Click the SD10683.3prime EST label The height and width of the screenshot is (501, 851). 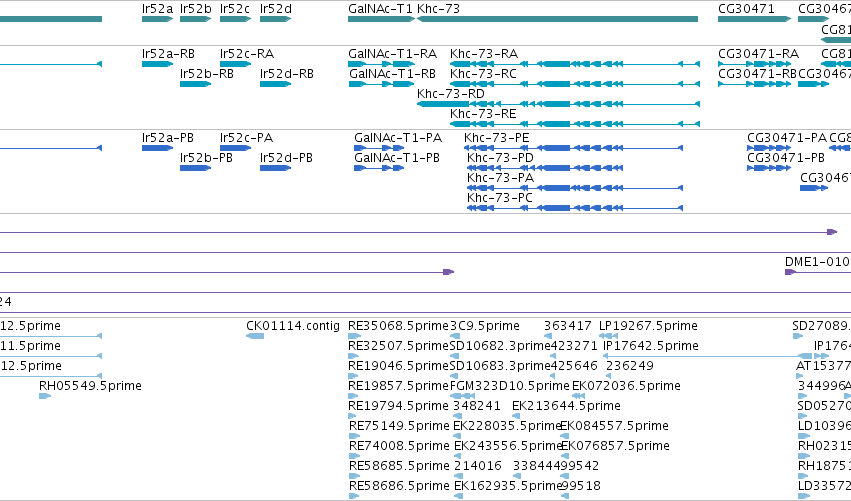pos(500,366)
